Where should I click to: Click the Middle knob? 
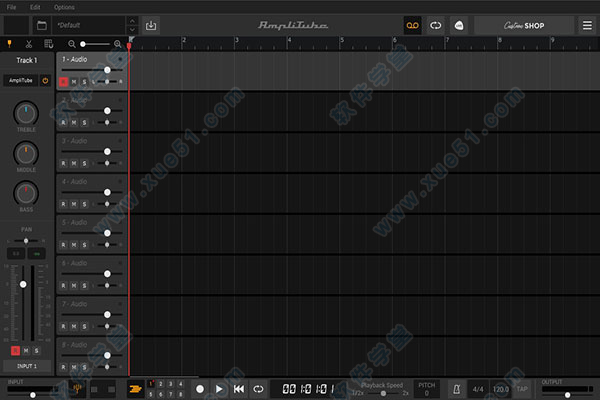(26, 154)
